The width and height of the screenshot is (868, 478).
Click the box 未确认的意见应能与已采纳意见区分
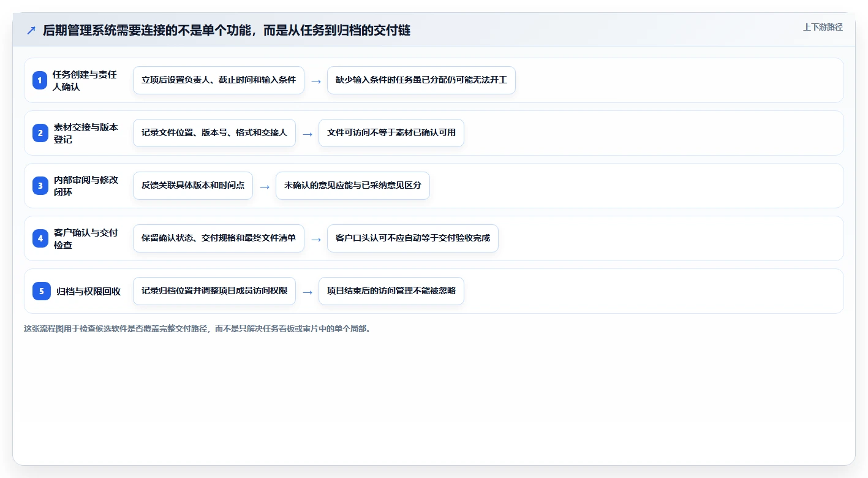pyautogui.click(x=353, y=186)
